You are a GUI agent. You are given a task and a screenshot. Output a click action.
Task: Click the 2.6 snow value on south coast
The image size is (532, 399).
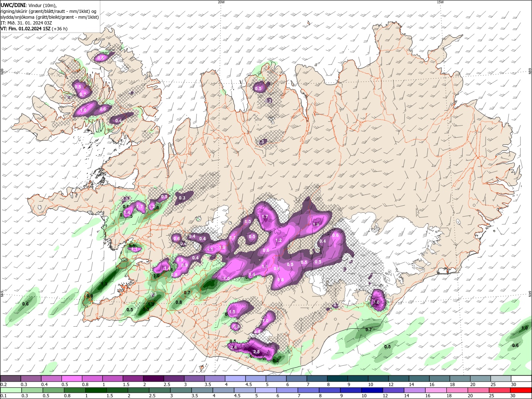(x=233, y=347)
